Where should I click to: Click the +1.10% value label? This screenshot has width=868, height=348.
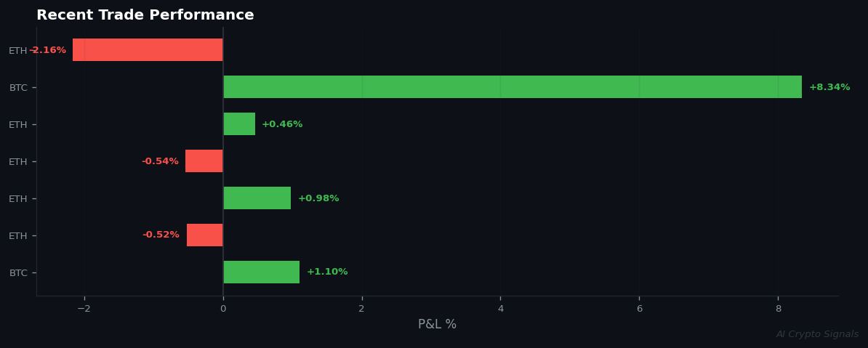[x=327, y=272]
